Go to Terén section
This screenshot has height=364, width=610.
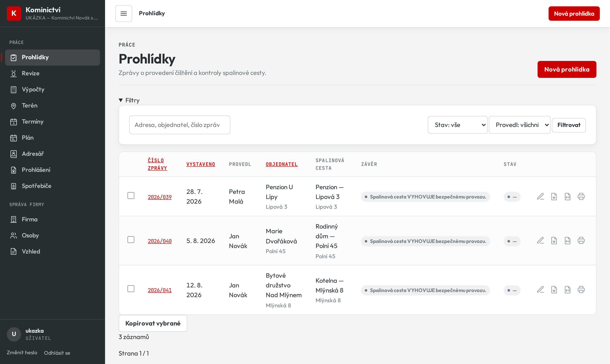[x=53, y=106]
